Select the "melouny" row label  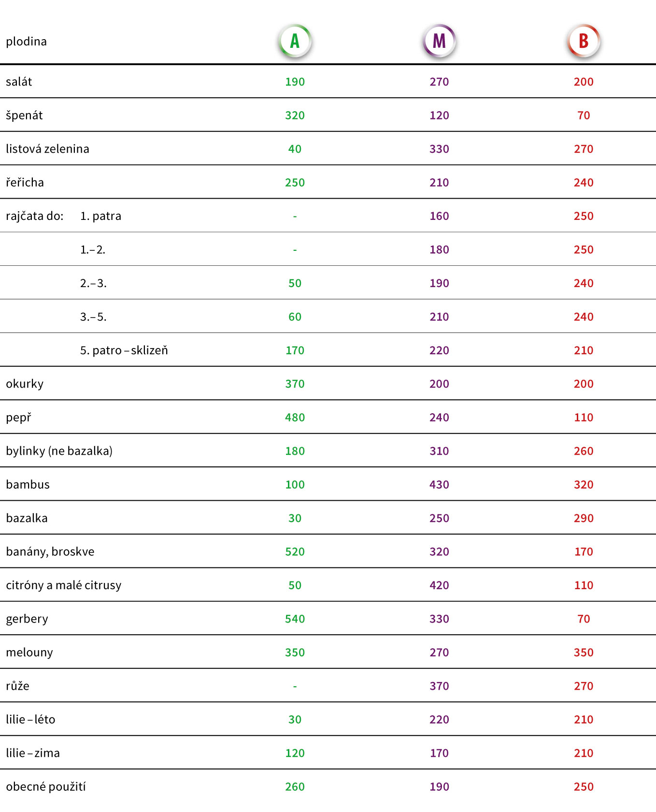[x=29, y=652]
